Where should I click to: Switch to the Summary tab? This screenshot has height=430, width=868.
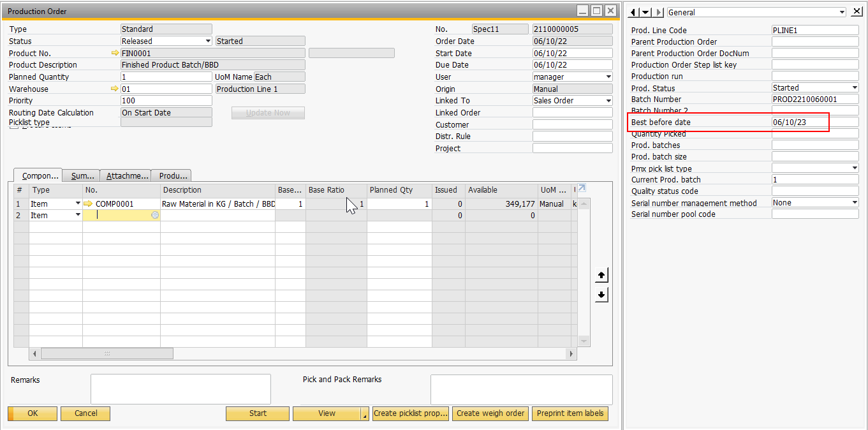point(83,175)
